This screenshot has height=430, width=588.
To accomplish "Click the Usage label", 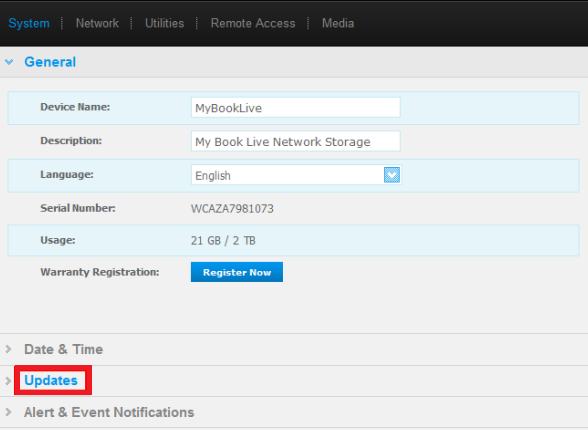I will [58, 240].
